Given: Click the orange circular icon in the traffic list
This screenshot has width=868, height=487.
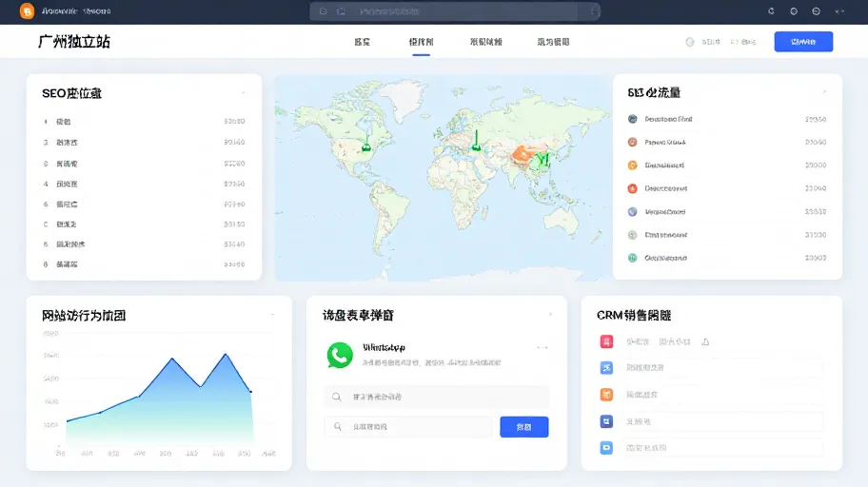Looking at the screenshot, I should click(632, 165).
